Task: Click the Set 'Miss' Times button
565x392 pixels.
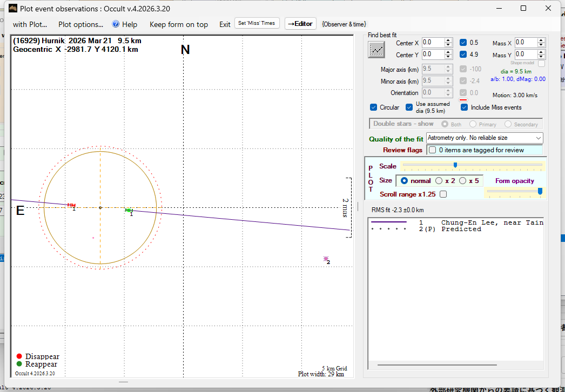Action: point(257,23)
